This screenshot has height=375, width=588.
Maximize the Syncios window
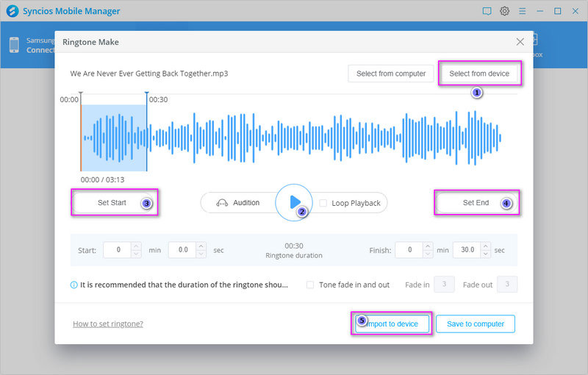(x=558, y=11)
